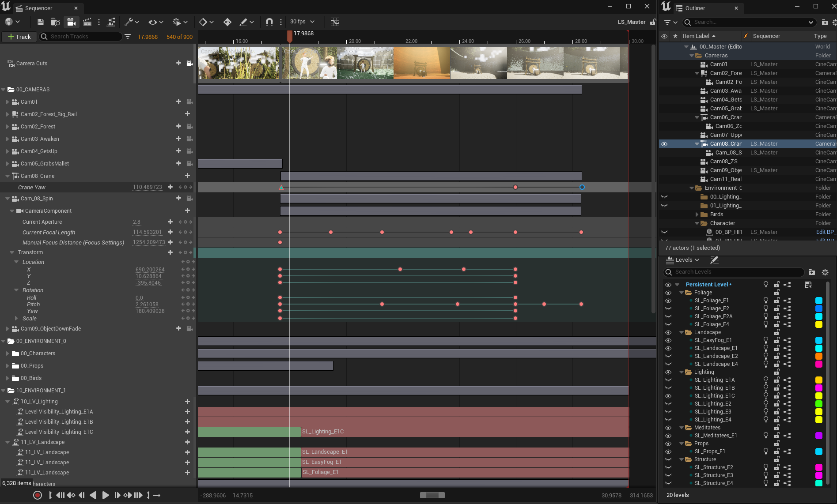Create a camera with the camera icon
This screenshot has width=837, height=504.
click(x=71, y=22)
